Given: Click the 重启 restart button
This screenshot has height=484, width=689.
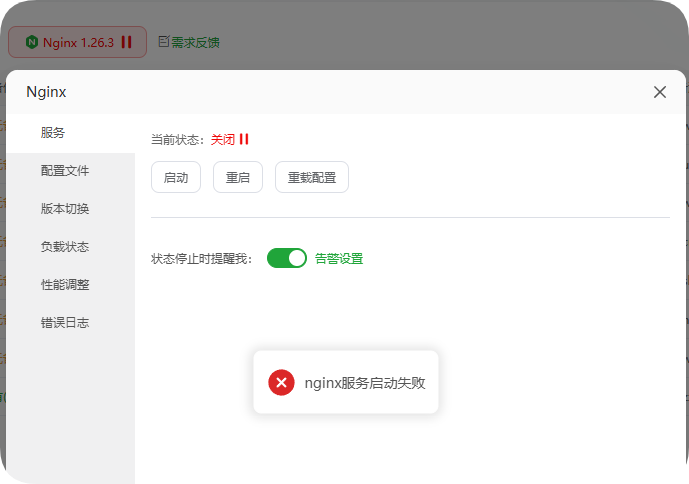Looking at the screenshot, I should (238, 177).
